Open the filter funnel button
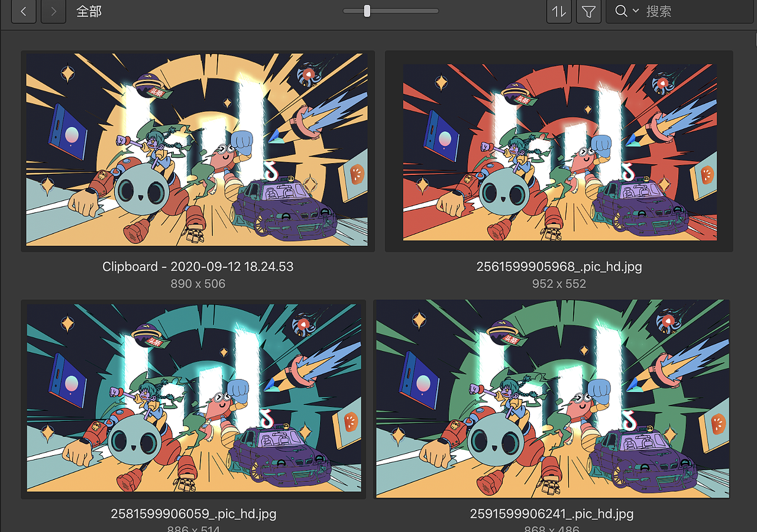 [x=588, y=11]
